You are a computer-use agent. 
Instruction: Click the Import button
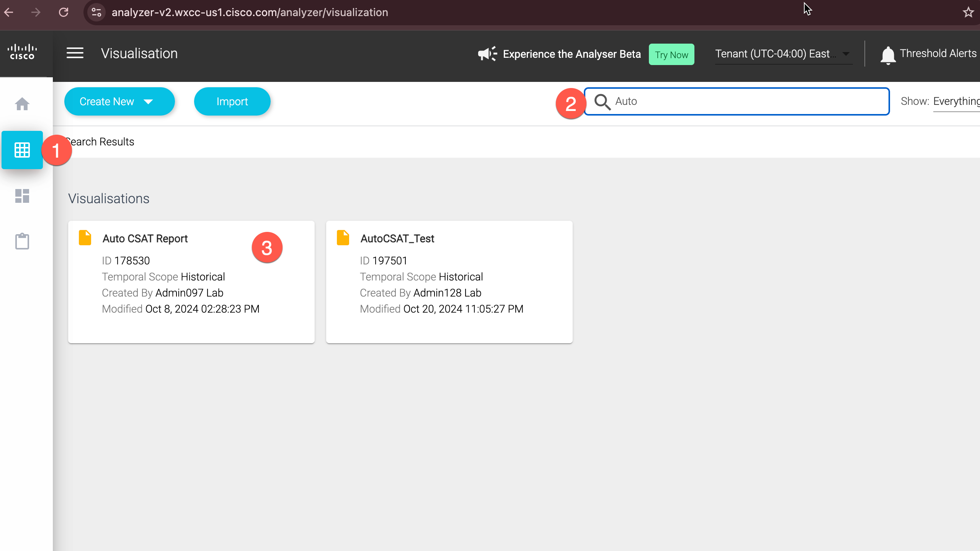[x=232, y=101]
